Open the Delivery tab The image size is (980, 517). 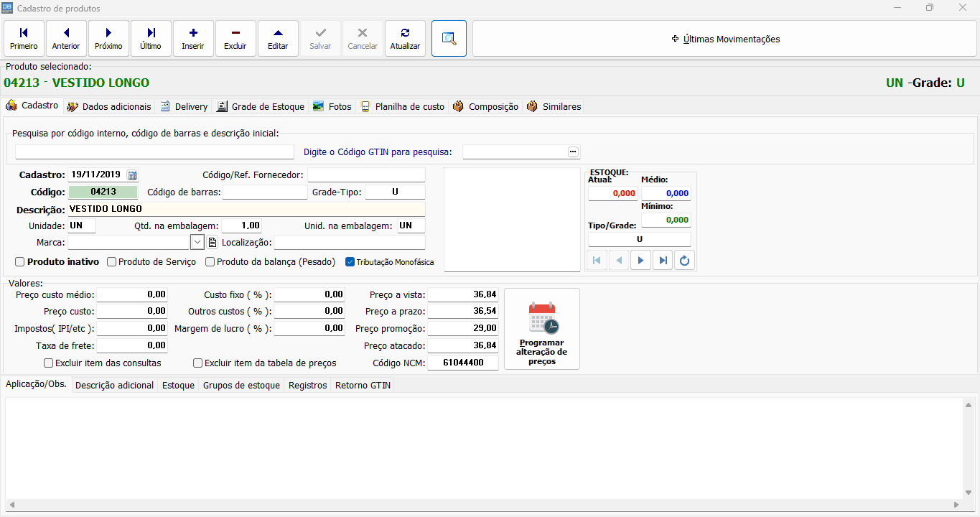click(184, 106)
